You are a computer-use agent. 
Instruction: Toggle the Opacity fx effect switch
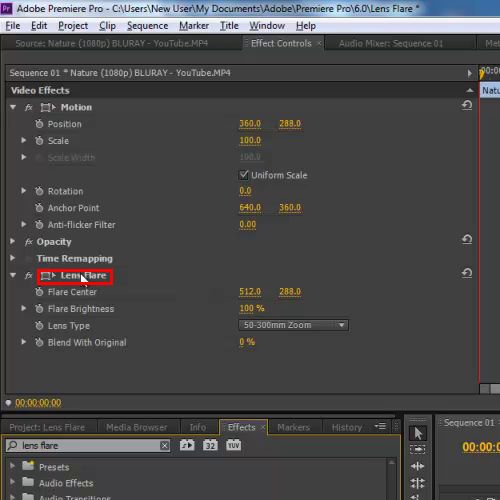point(29,242)
